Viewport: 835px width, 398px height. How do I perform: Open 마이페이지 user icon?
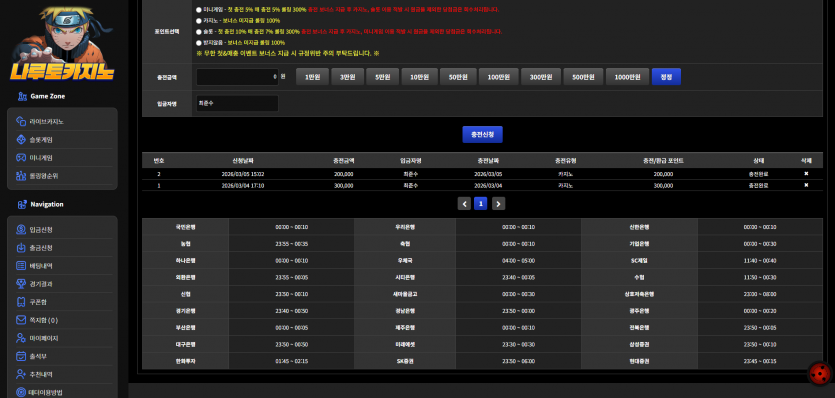pos(21,338)
